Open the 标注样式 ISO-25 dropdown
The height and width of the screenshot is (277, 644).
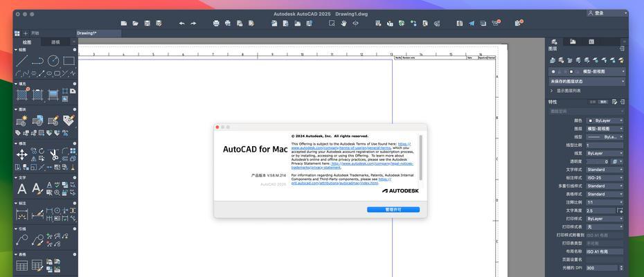(x=605, y=177)
